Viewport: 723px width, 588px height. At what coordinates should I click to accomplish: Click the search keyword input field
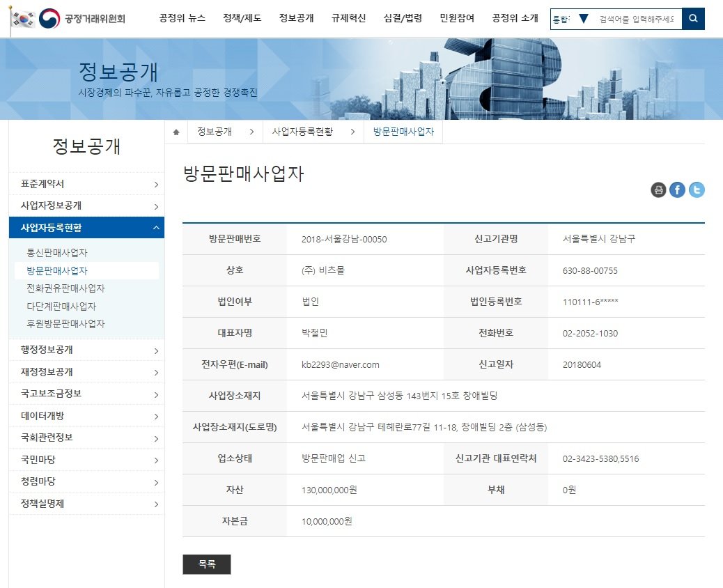tap(637, 19)
